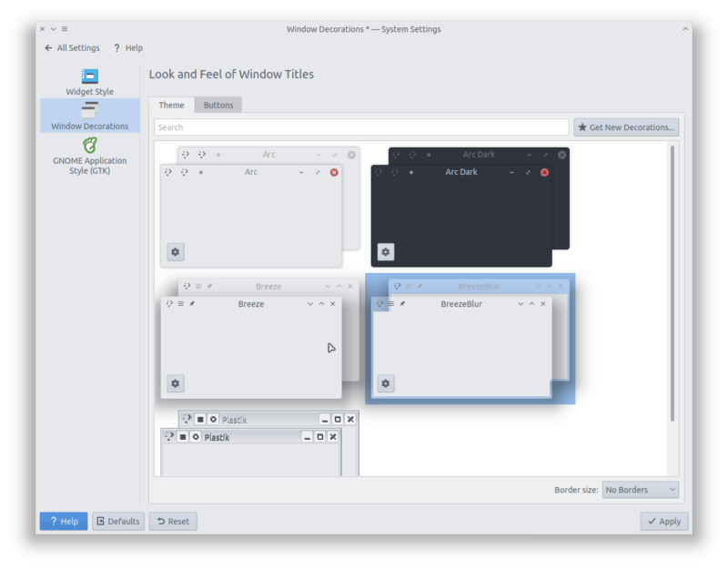
Task: Click the Arc theme configure gear
Action: pyautogui.click(x=176, y=252)
